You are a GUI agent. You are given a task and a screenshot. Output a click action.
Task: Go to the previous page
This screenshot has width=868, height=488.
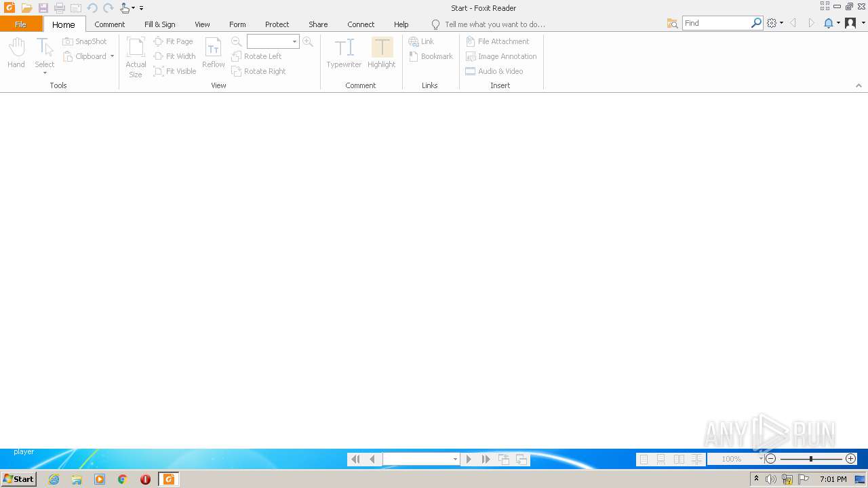pyautogui.click(x=372, y=459)
